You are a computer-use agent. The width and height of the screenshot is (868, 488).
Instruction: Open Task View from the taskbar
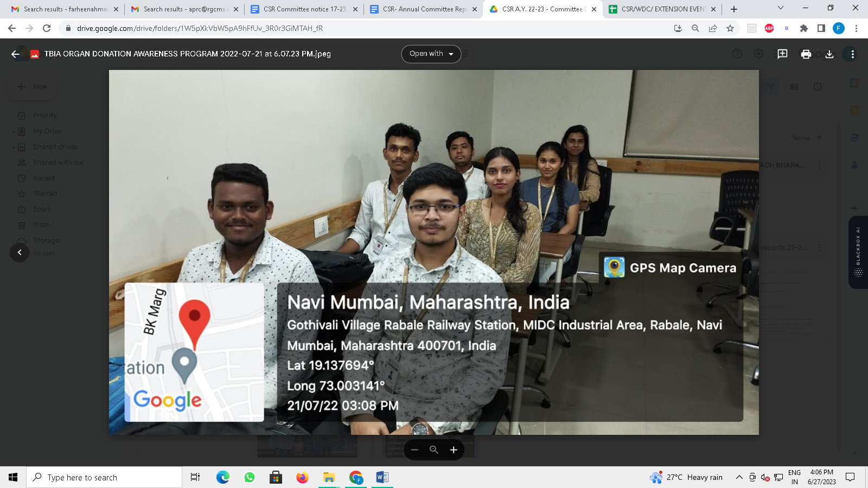195,477
